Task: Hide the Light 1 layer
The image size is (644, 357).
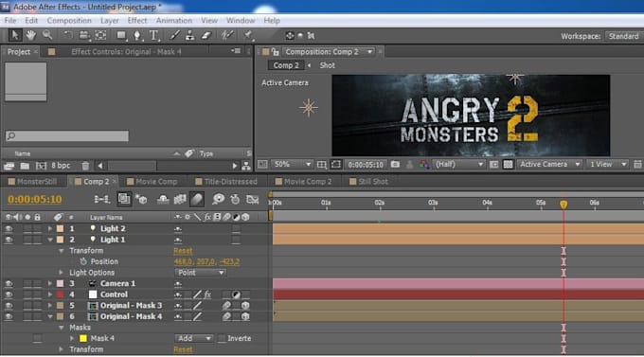Action: point(9,240)
